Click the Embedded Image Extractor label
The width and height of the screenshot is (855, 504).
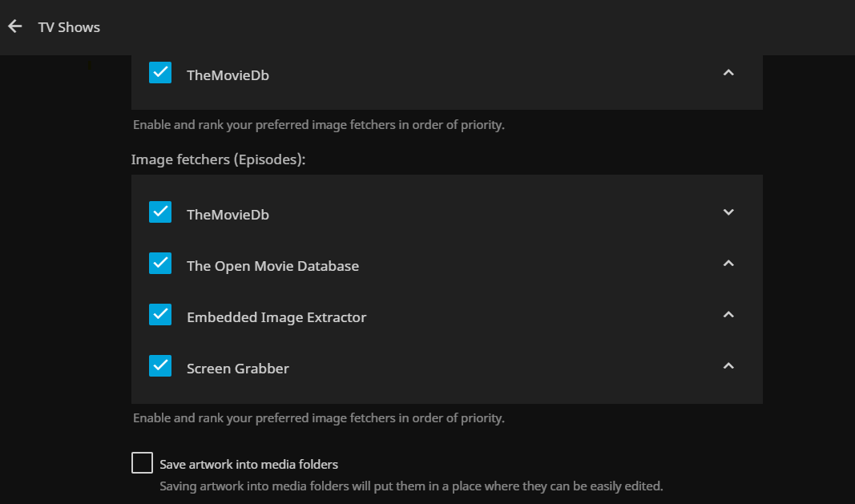[x=276, y=317]
